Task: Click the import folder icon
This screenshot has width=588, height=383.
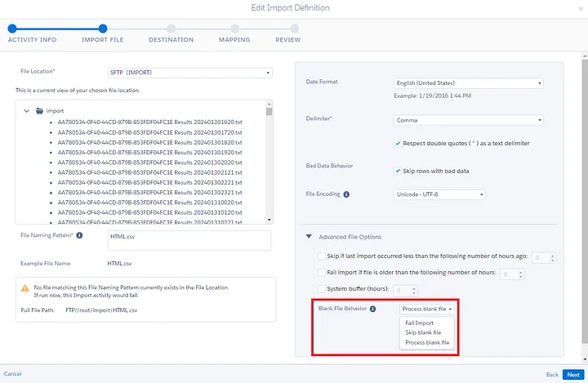Action: [x=39, y=111]
